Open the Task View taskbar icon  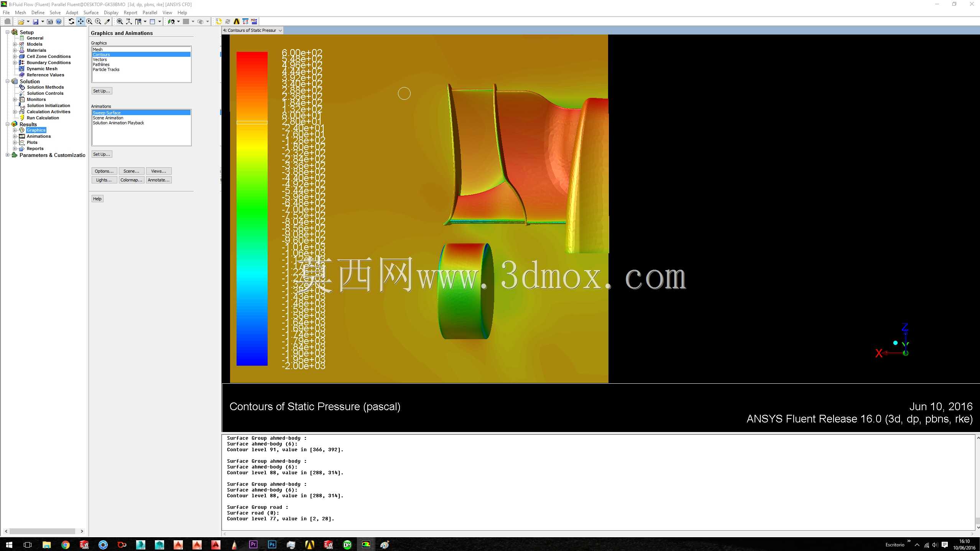[x=28, y=544]
